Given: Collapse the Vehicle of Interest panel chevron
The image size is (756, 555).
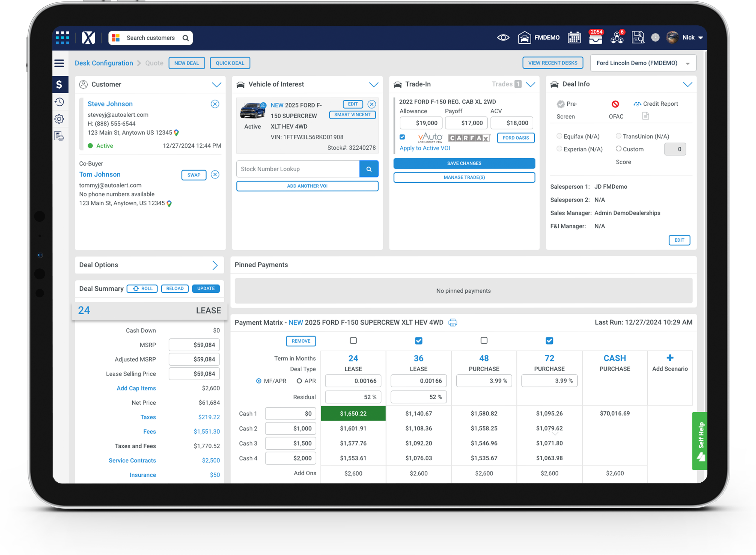Looking at the screenshot, I should [373, 85].
